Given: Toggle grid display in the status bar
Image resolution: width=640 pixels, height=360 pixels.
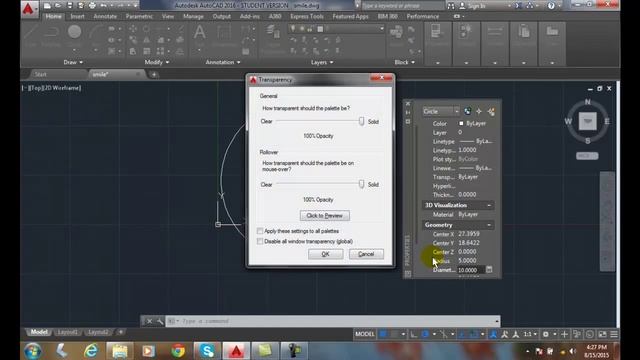Looking at the screenshot, I should [383, 334].
